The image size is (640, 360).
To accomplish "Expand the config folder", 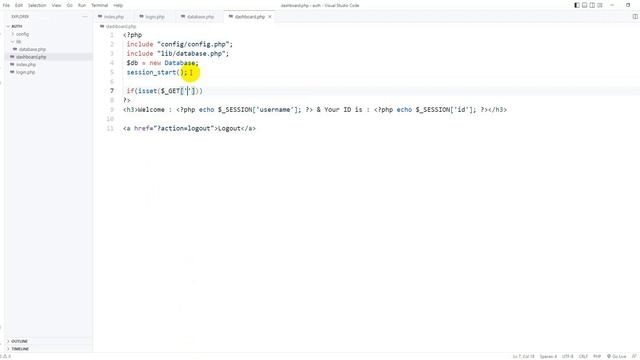I will click(x=22, y=34).
